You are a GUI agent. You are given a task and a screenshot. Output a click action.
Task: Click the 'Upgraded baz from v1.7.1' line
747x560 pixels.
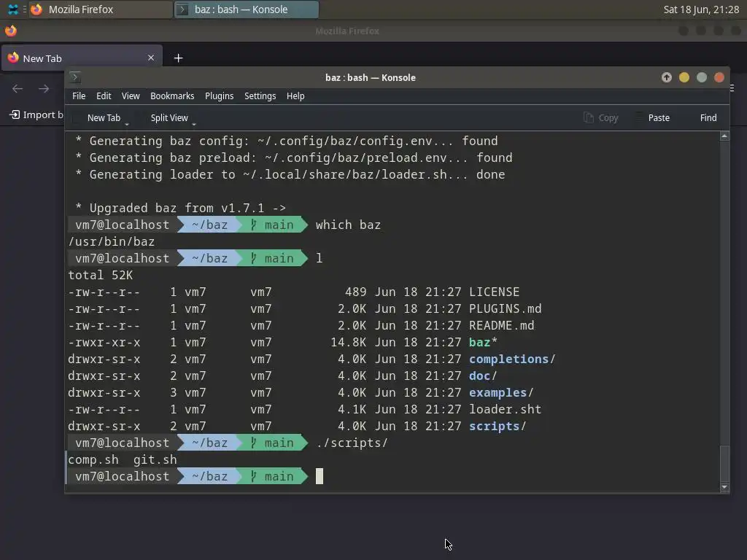181,208
